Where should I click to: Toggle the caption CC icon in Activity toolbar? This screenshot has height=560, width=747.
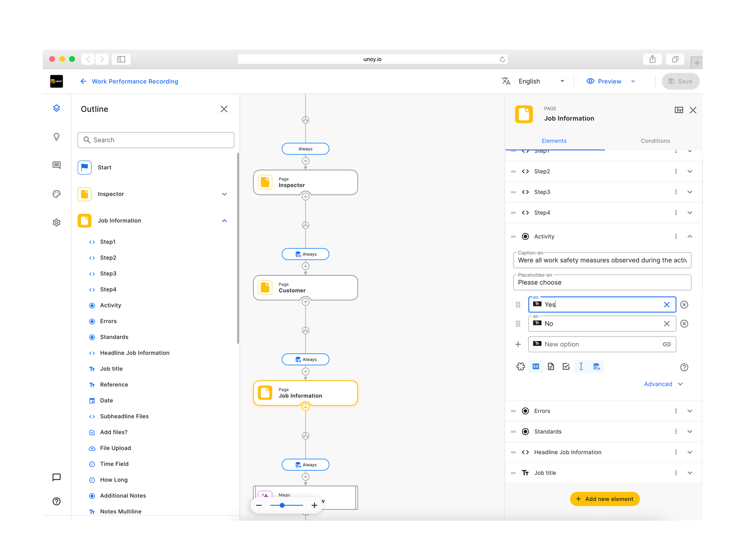click(x=536, y=367)
